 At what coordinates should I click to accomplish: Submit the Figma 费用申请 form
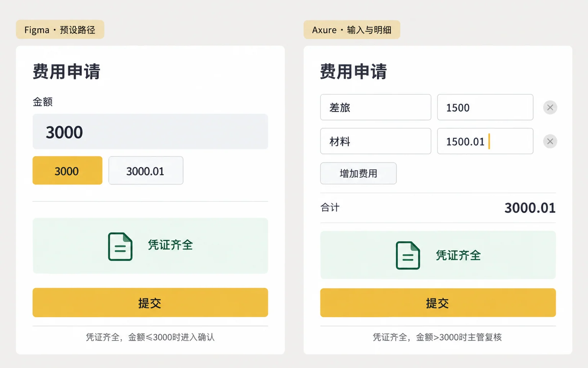(150, 303)
